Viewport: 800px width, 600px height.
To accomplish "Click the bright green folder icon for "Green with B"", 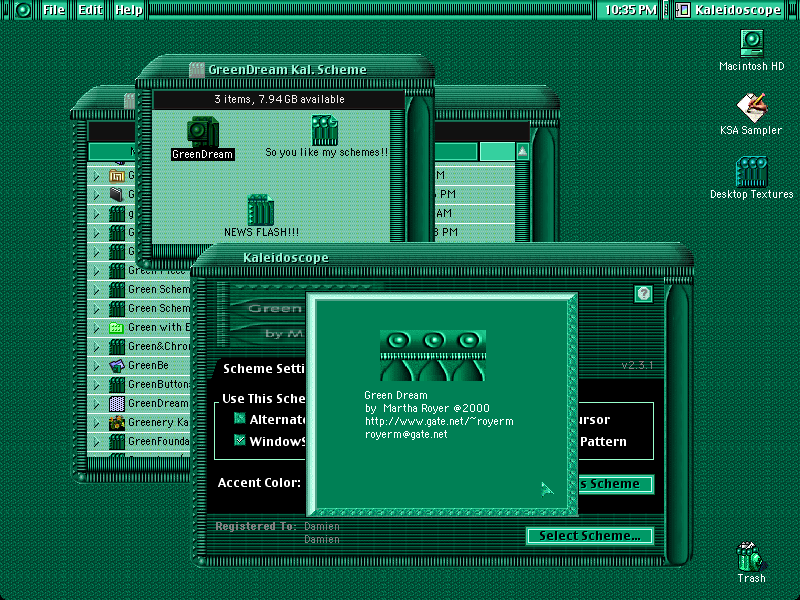I will pyautogui.click(x=117, y=328).
